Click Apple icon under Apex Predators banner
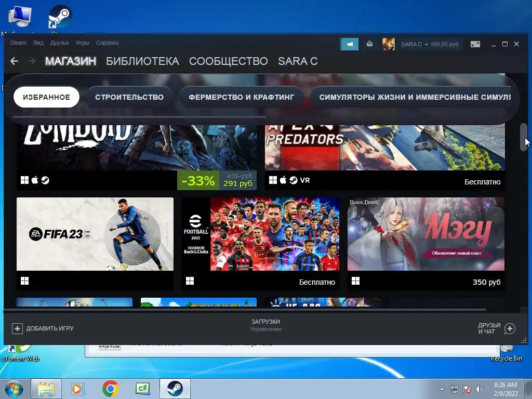532x399 pixels. [x=283, y=180]
